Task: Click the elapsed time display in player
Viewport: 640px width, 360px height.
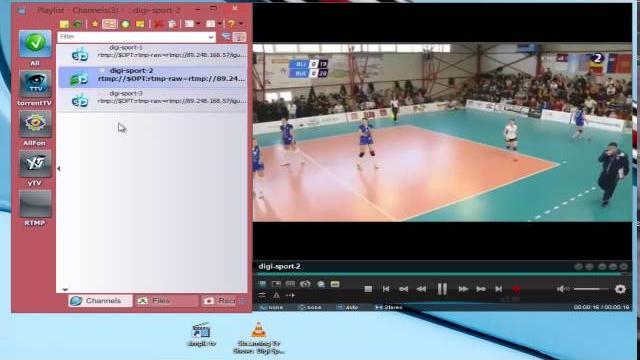Action: (602, 307)
